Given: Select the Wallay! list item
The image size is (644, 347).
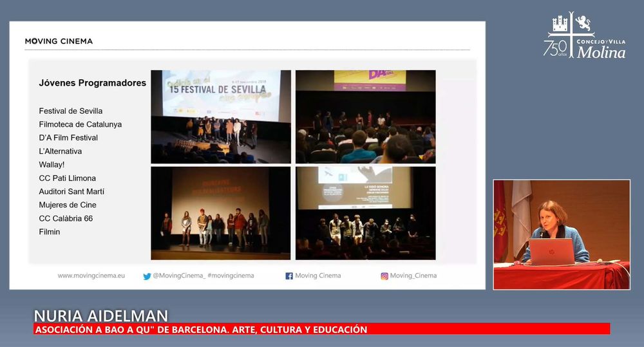Looking at the screenshot, I should point(52,165).
